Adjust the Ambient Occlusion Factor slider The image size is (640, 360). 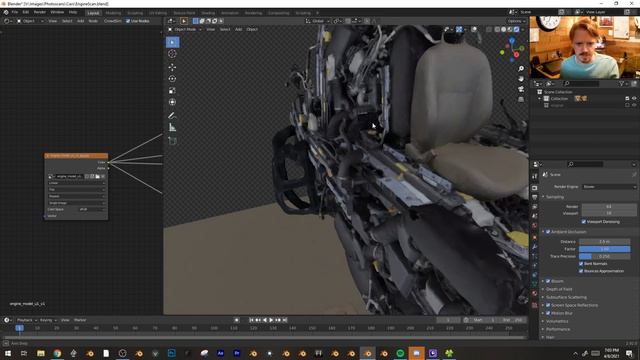(604, 249)
